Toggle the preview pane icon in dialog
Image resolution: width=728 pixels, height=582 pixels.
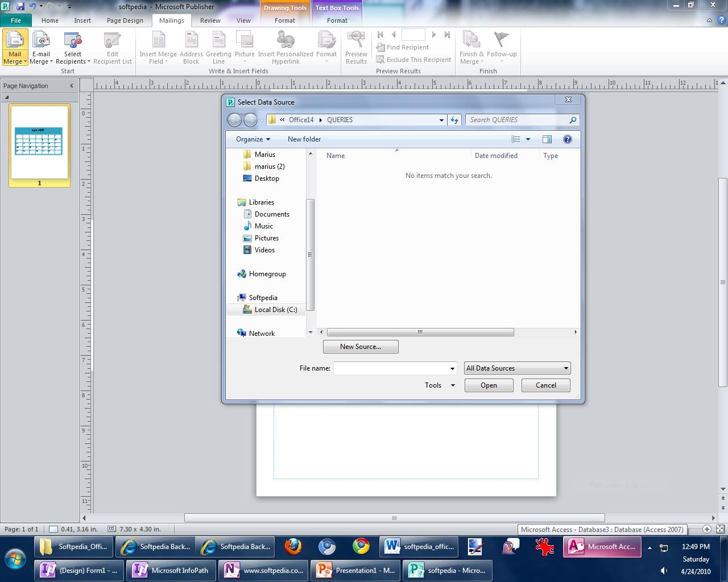click(x=547, y=139)
